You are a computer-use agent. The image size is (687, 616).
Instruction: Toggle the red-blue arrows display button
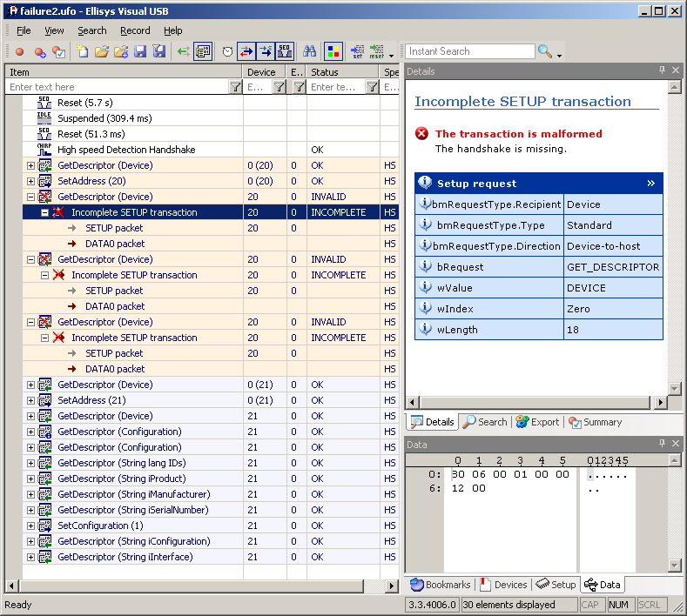tap(246, 51)
